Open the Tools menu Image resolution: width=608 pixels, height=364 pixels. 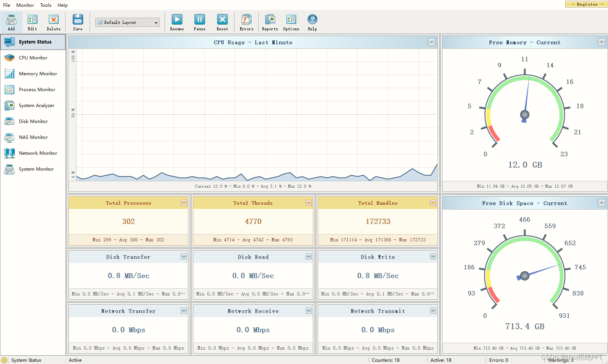[x=46, y=5]
